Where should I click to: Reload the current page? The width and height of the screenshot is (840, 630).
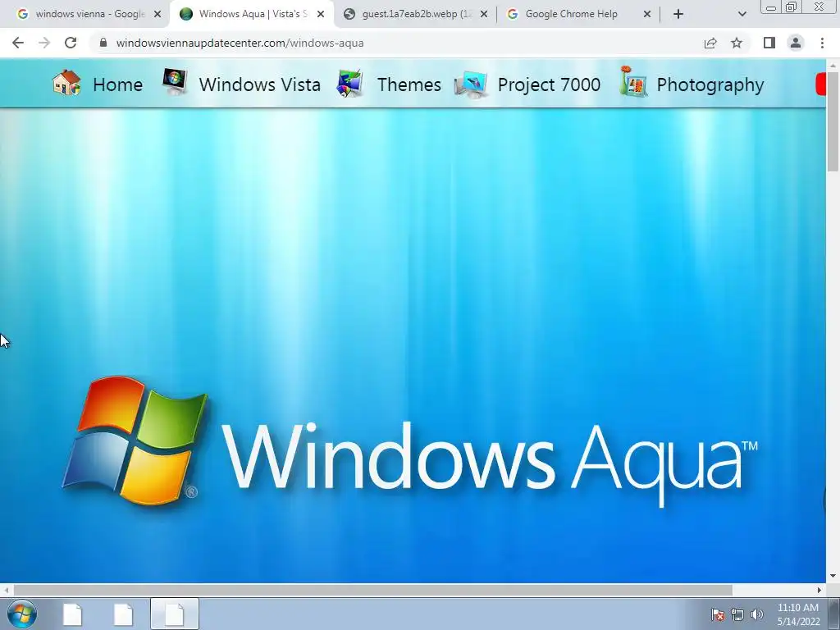pyautogui.click(x=71, y=43)
